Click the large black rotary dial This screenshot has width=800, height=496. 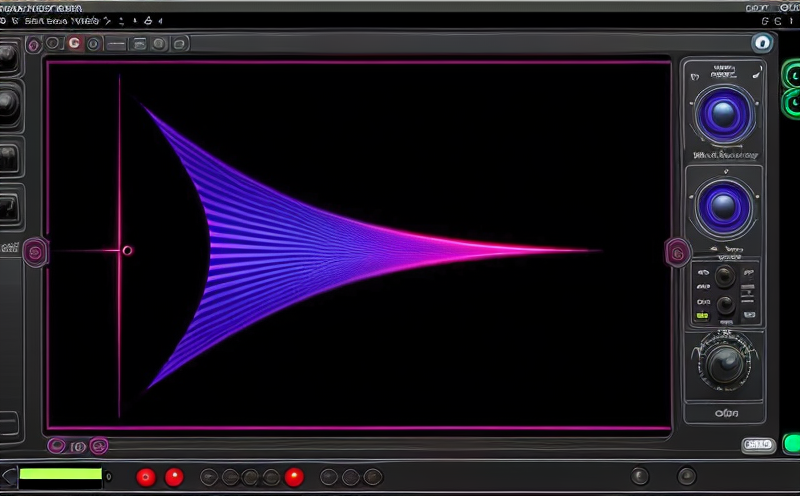pos(724,364)
